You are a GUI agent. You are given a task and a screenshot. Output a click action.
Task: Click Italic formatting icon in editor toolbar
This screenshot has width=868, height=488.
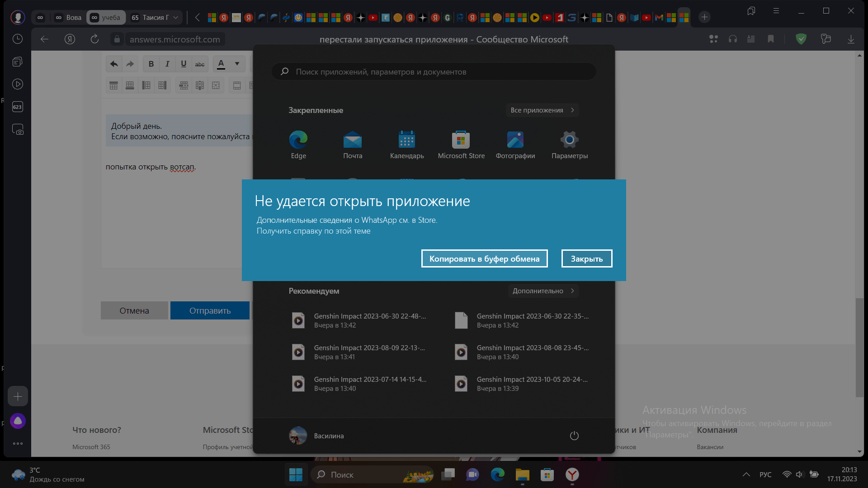click(167, 64)
